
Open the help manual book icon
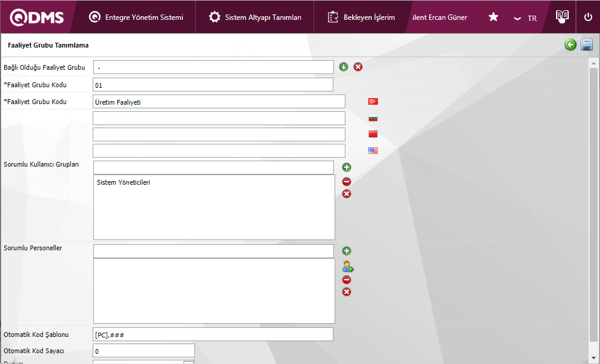562,16
